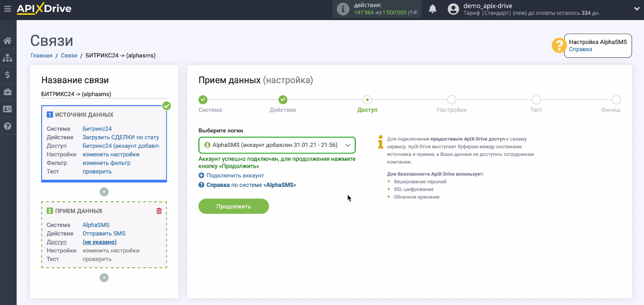The image size is (644, 305).
Task: Open the hamburger menu icon
Action: tap(7, 9)
